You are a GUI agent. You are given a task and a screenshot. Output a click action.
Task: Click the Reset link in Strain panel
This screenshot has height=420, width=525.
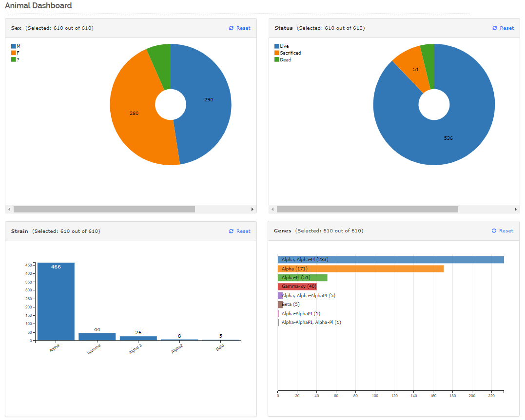click(243, 231)
